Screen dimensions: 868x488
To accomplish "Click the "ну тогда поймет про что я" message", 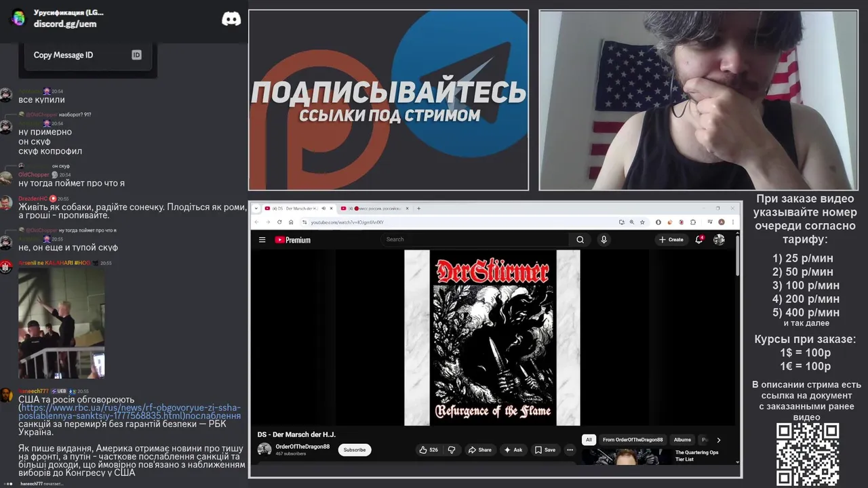I will (x=71, y=183).
